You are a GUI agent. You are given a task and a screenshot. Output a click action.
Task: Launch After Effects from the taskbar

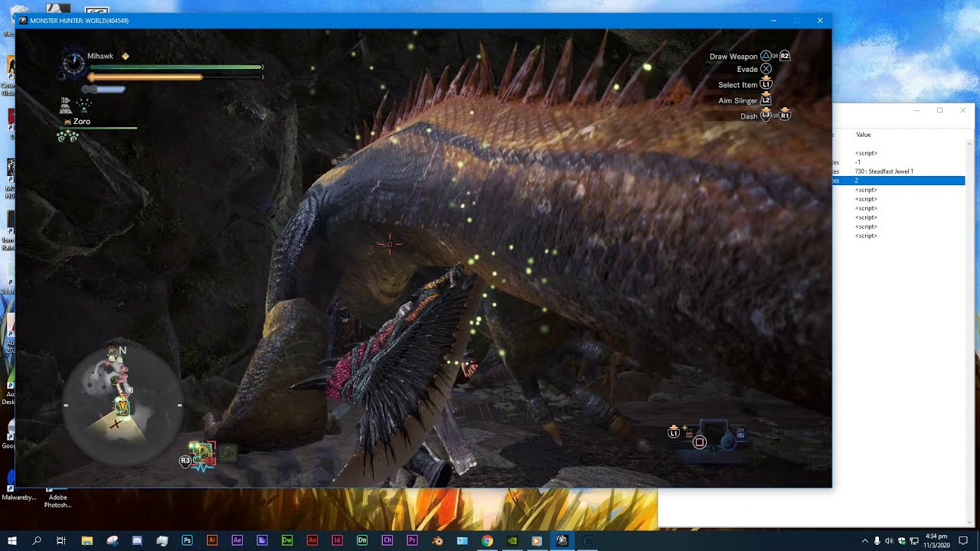point(237,540)
